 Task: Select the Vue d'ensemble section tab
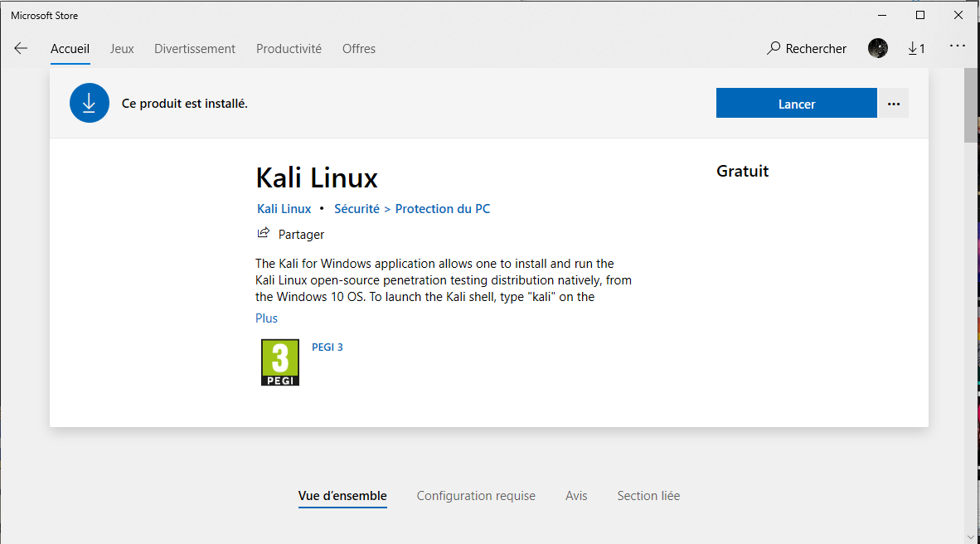pyautogui.click(x=342, y=496)
